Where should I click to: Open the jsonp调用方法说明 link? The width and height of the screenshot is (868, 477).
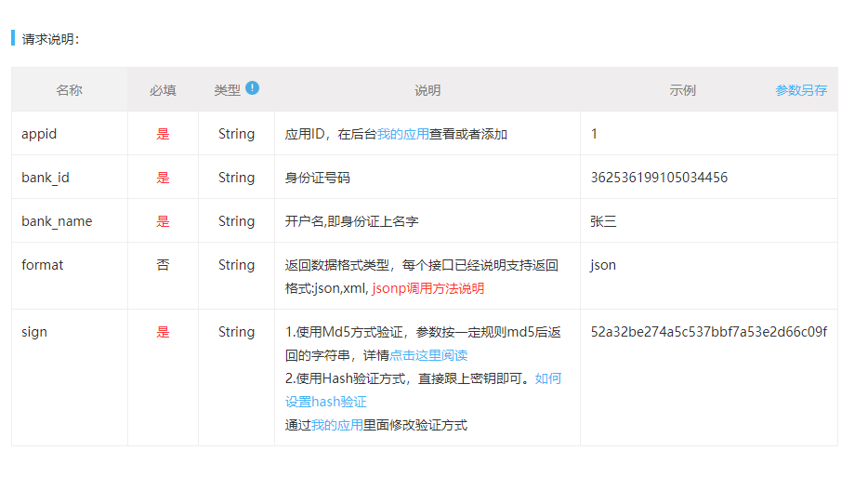(427, 288)
